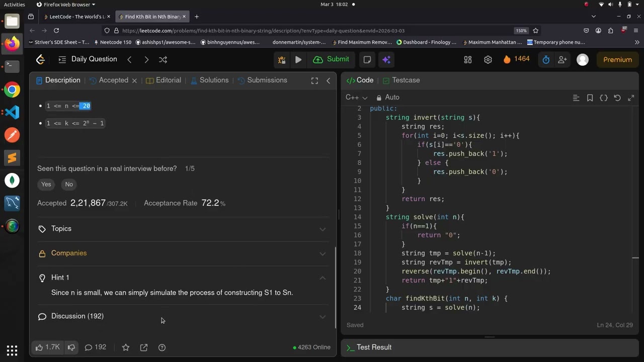Dislike the problem thumbs-down
Viewport: 644px width, 362px height.
coord(71,347)
